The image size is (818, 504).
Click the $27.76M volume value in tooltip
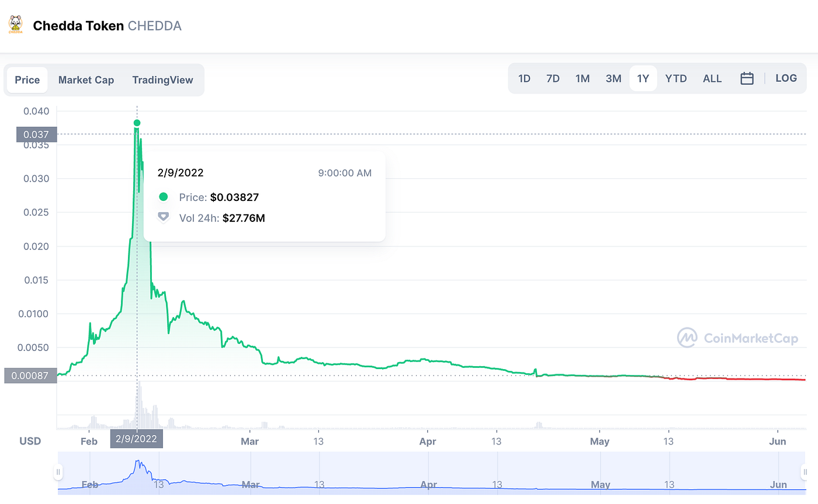tap(244, 218)
